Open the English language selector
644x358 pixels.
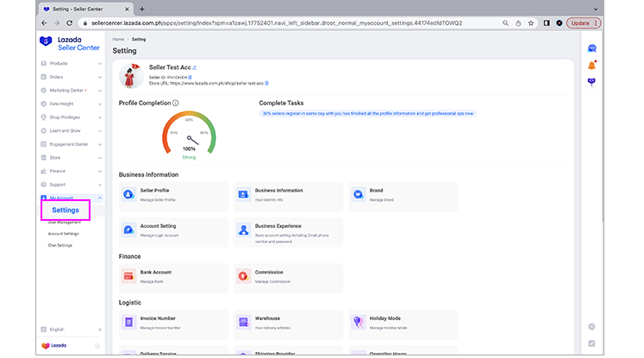(x=71, y=330)
